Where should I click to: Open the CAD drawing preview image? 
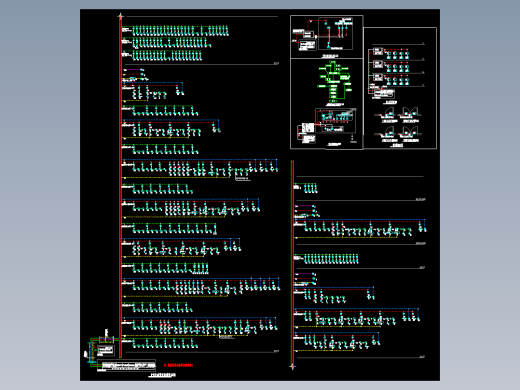260,195
